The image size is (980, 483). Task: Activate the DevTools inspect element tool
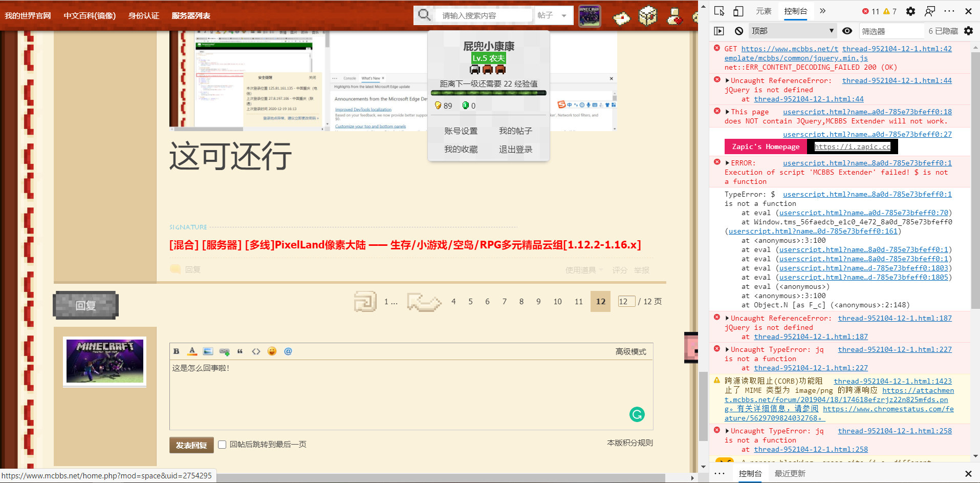[719, 11]
